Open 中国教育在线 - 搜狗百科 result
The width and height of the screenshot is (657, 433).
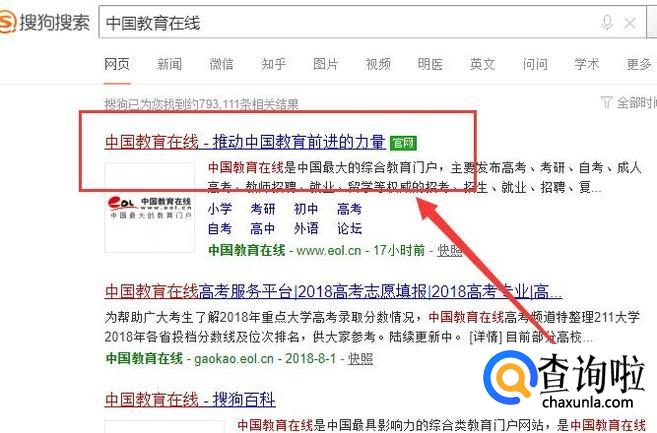pos(190,399)
